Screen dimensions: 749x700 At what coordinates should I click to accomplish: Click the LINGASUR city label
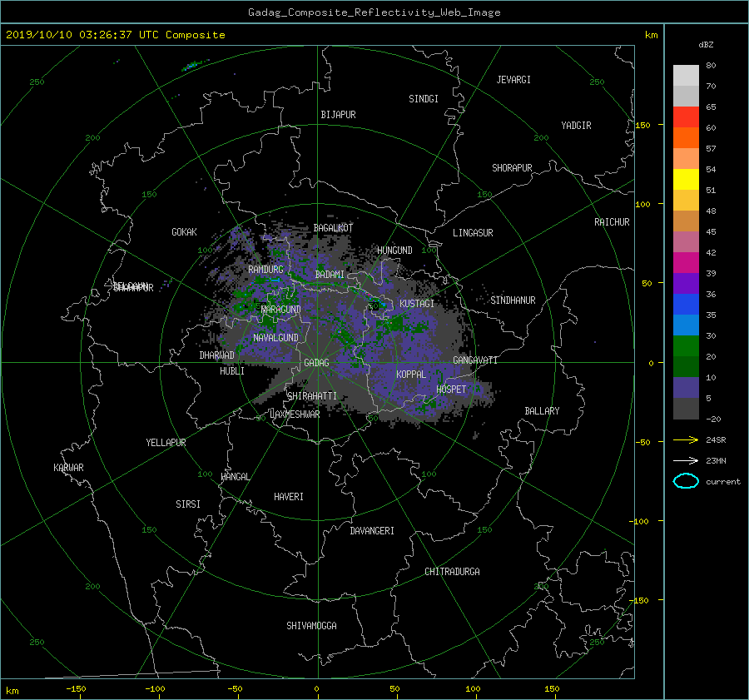pyautogui.click(x=473, y=233)
